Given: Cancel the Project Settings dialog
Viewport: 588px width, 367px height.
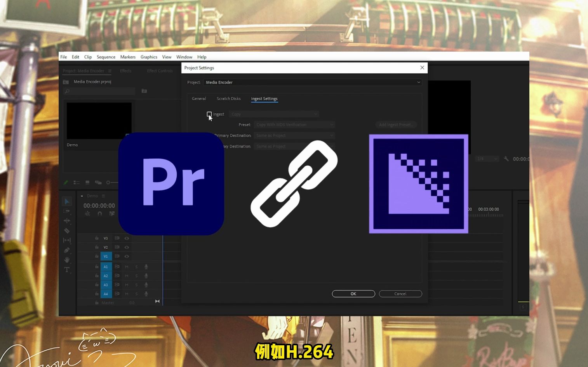Looking at the screenshot, I should (400, 294).
